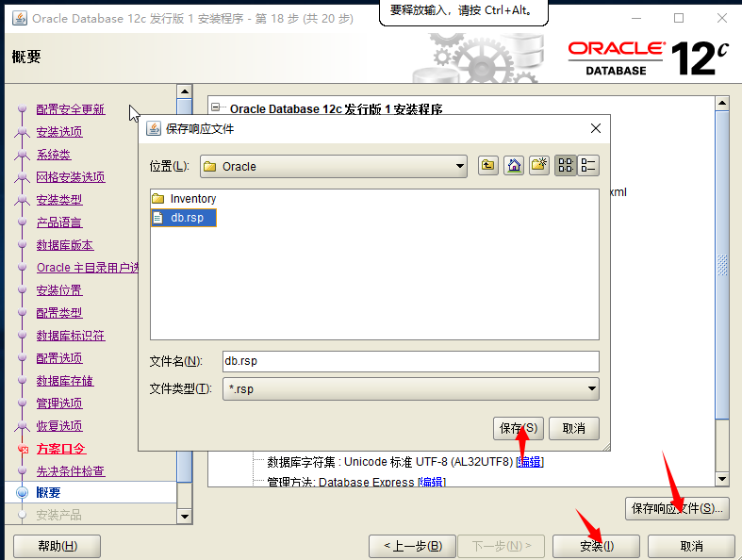Open the Inventory folder
The height and width of the screenshot is (560, 742).
185,198
